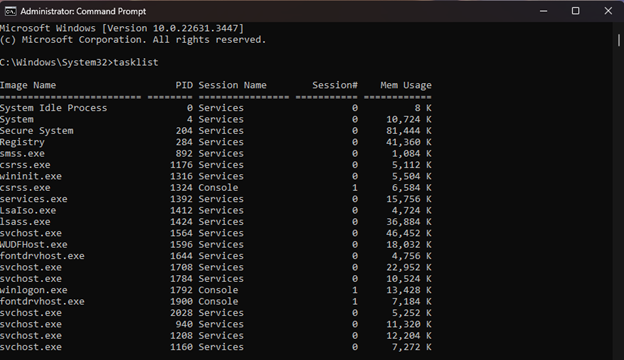The image size is (624, 360).
Task: Click the 'Mem Usage' column header
Action: 406,85
